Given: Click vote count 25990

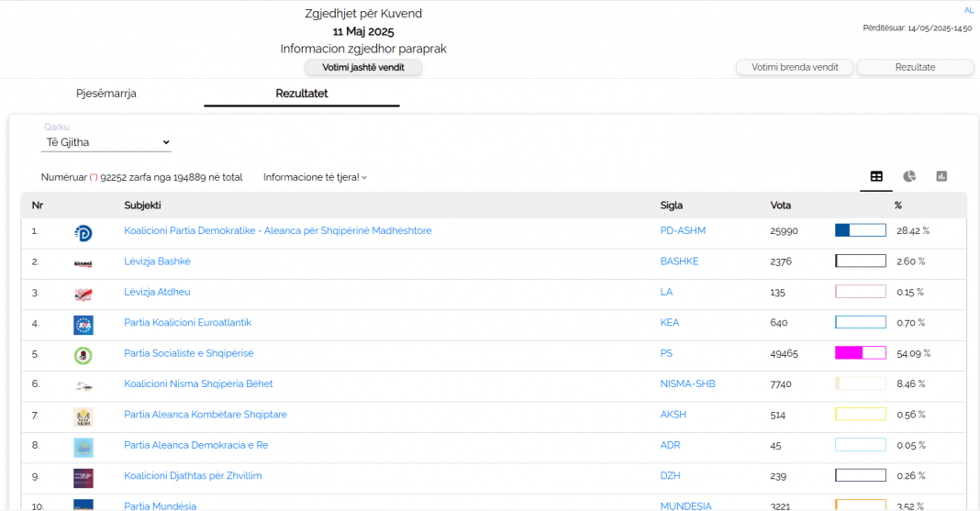Looking at the screenshot, I should [x=784, y=231].
